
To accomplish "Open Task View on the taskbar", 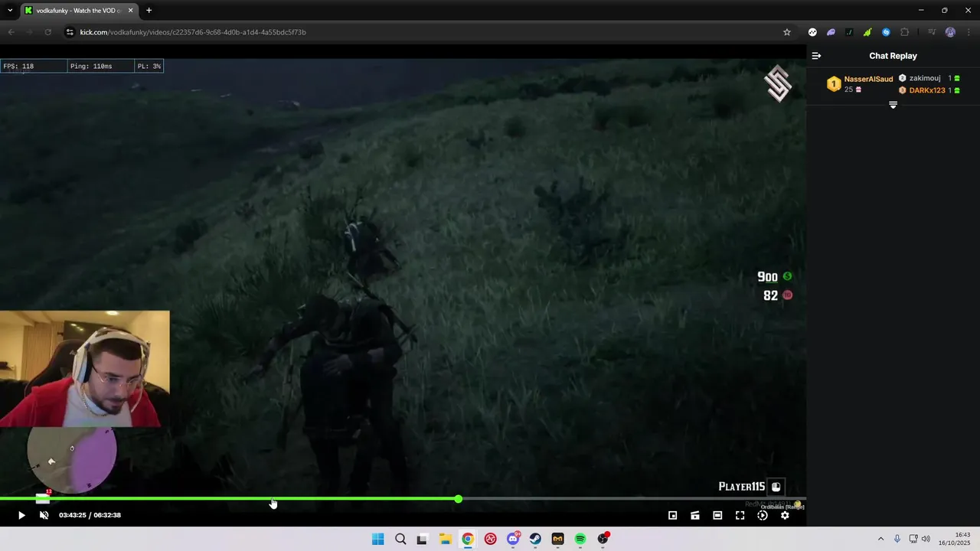I will [422, 539].
